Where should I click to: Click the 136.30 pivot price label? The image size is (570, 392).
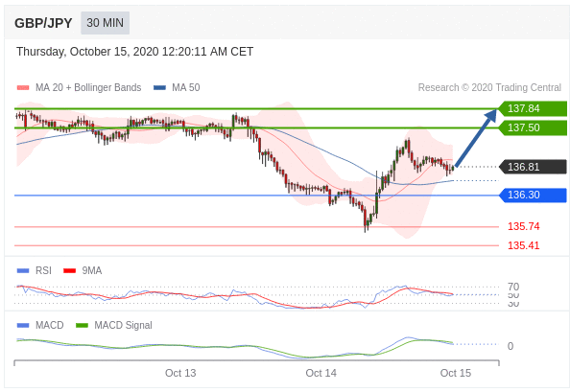(533, 195)
